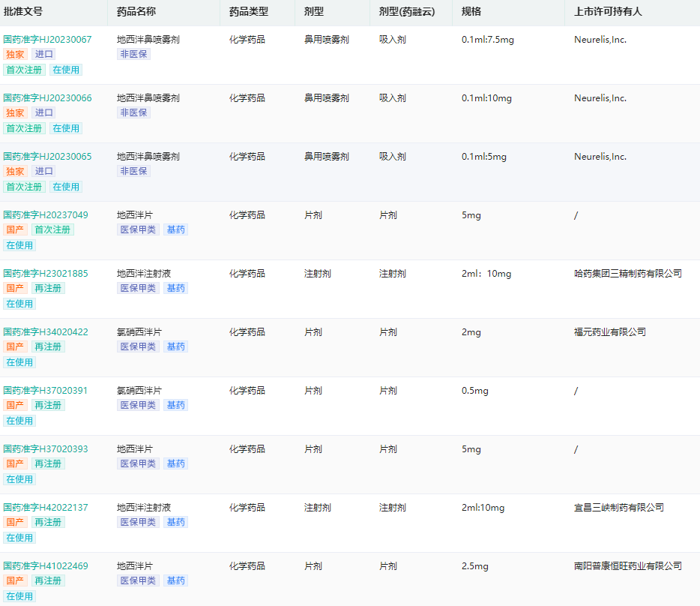The height and width of the screenshot is (606, 700).
Task: Click 基药 tag in the 2.5mg 地西泮片 row
Action: coord(175,580)
